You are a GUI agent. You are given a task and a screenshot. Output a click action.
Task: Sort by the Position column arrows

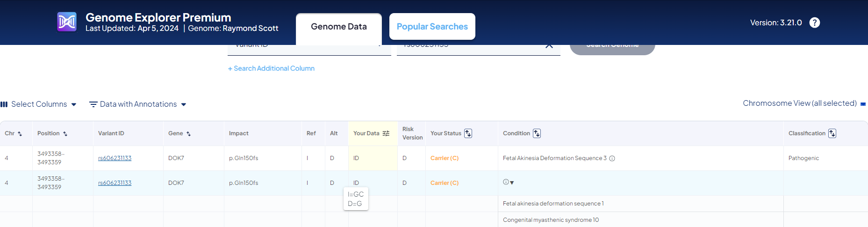[65, 134]
